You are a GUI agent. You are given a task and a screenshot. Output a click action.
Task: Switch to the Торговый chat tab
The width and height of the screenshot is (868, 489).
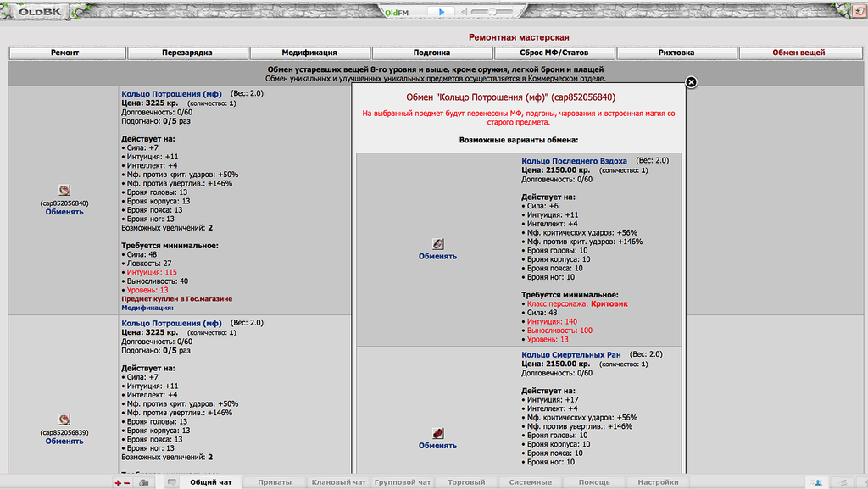pyautogui.click(x=466, y=482)
